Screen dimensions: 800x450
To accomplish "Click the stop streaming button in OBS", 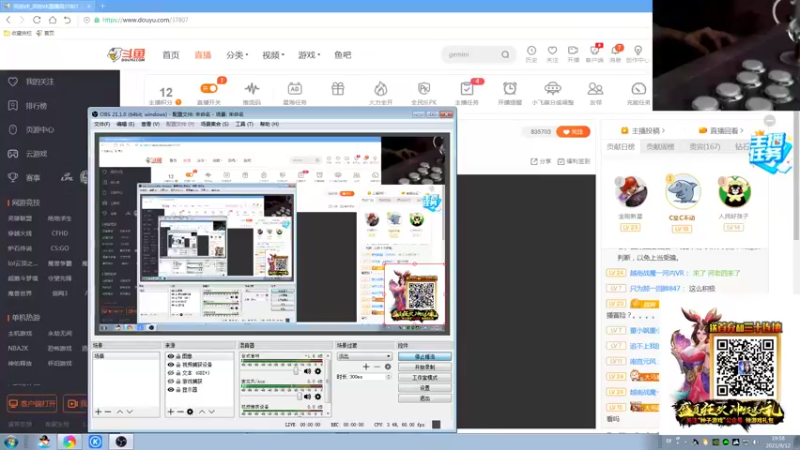I will (424, 357).
